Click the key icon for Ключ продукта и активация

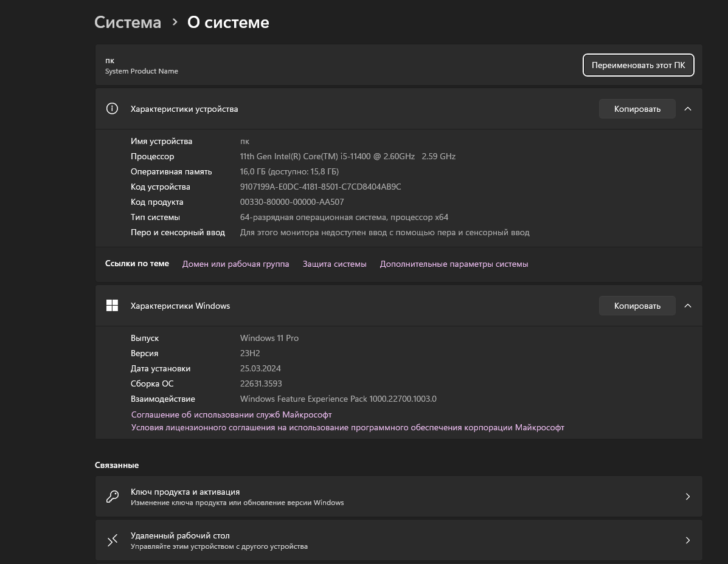pos(113,497)
